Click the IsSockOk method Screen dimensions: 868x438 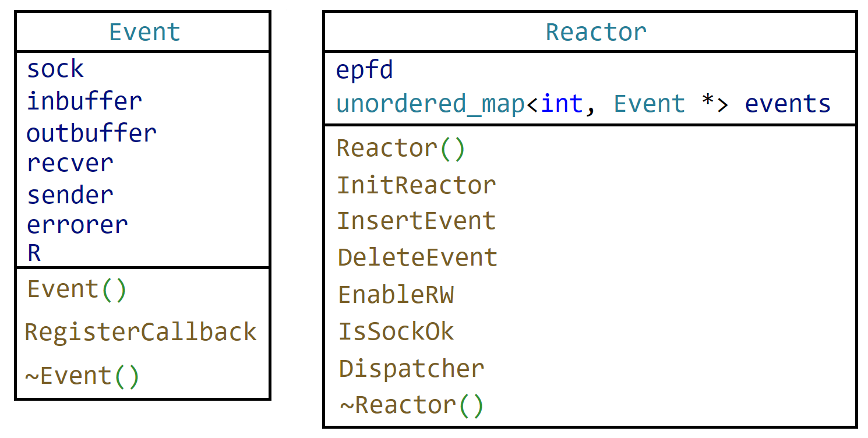point(396,331)
